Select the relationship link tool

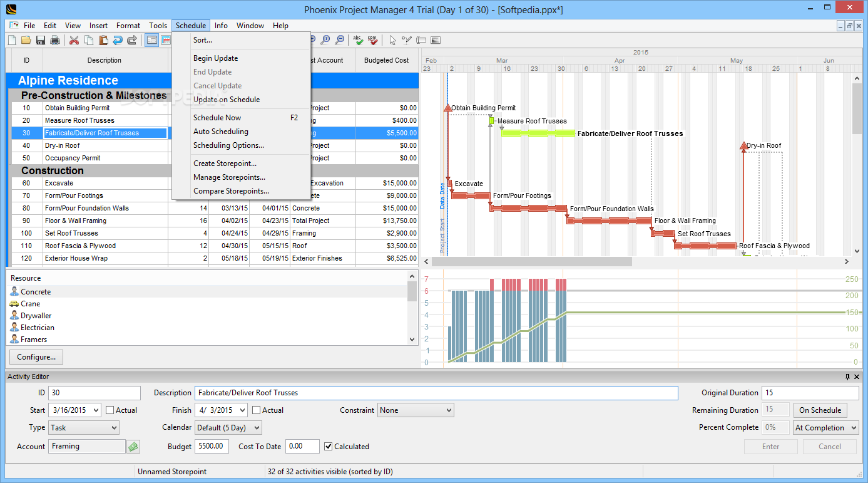[407, 40]
